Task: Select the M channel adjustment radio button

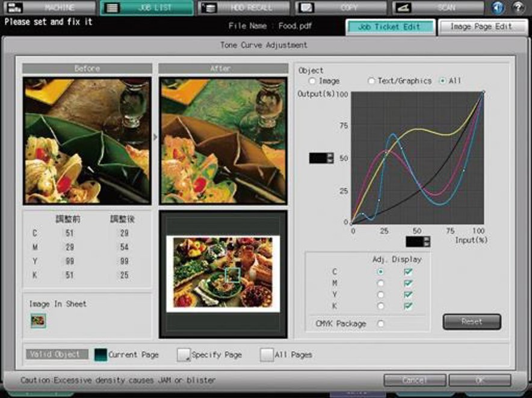Action: tap(380, 283)
